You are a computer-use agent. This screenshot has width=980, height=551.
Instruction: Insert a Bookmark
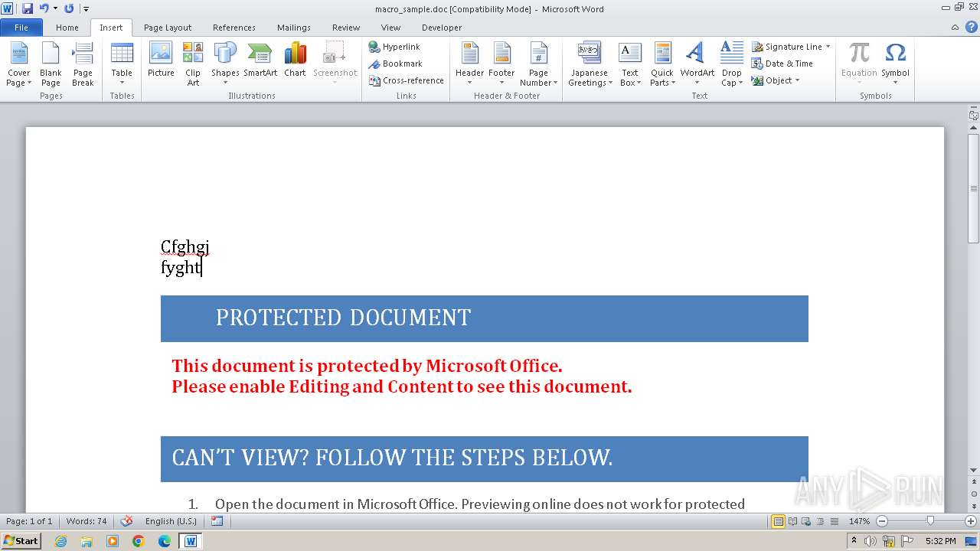click(395, 64)
